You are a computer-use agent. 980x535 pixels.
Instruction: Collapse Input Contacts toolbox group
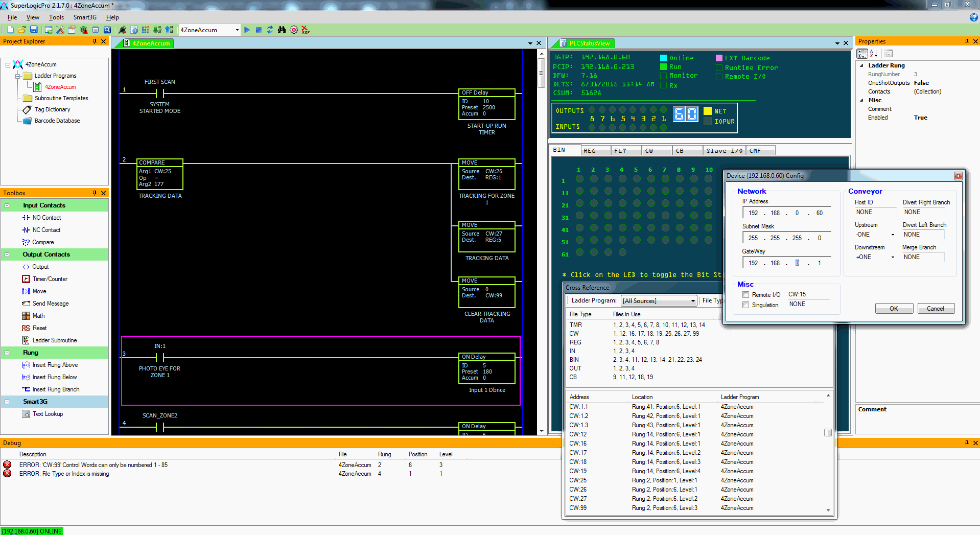[7, 205]
